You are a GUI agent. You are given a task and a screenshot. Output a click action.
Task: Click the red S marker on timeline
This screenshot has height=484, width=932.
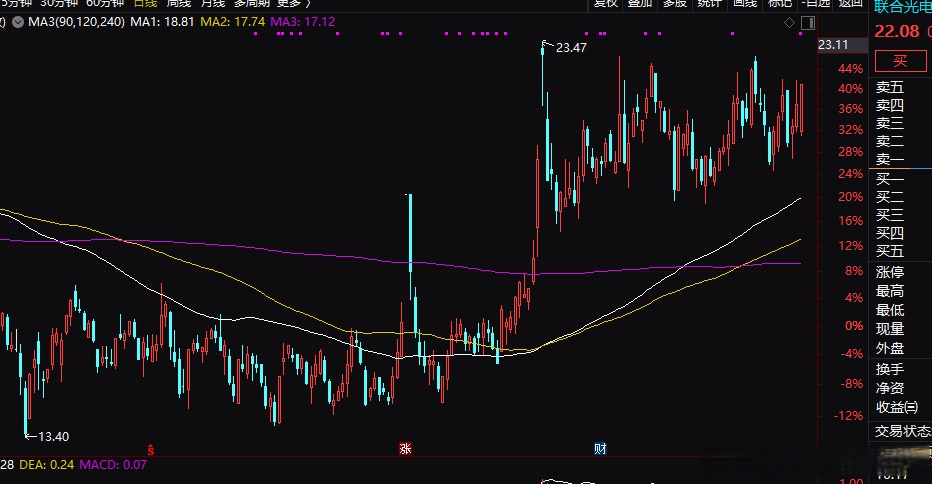point(151,449)
